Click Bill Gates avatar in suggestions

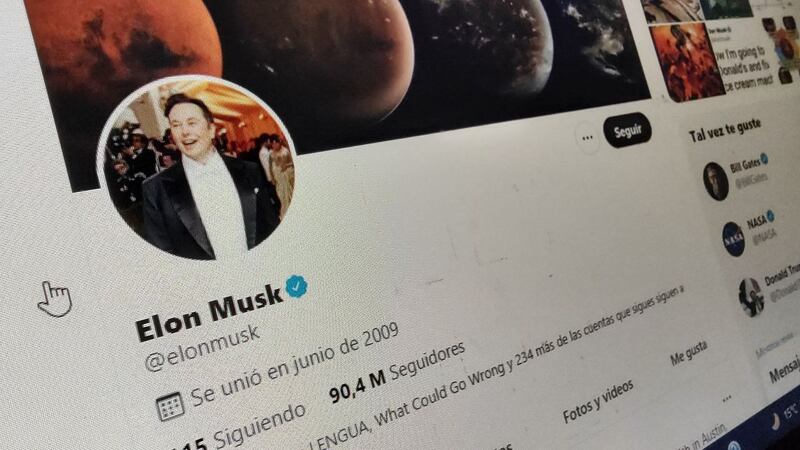[715, 181]
